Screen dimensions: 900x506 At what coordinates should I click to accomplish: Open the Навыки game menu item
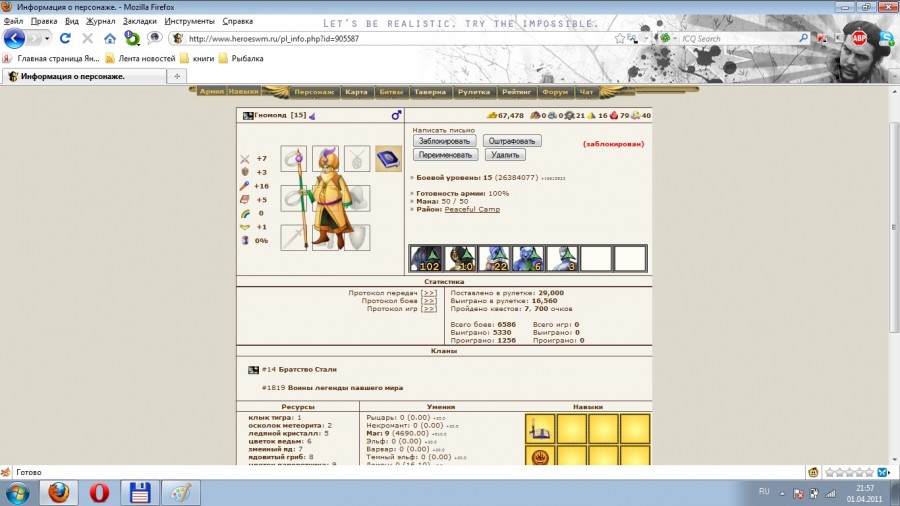click(x=243, y=91)
